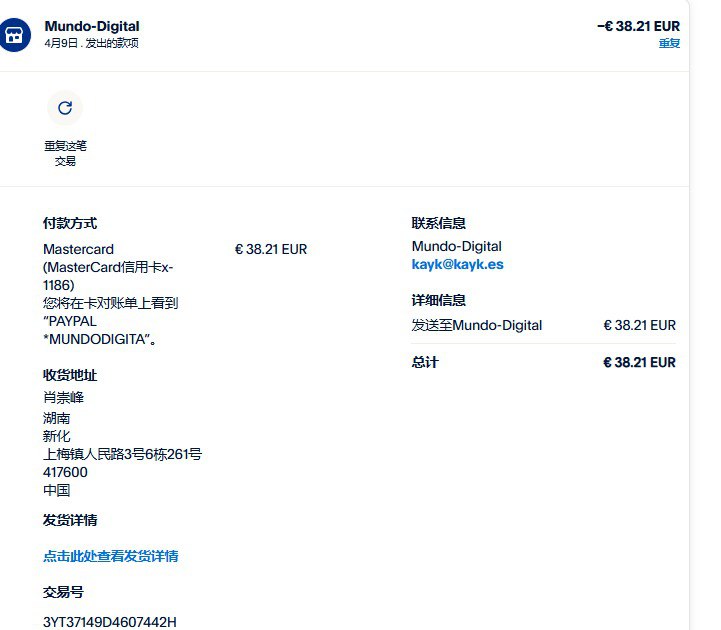Click the header amount −€ 38.21 EUR
Image resolution: width=721 pixels, height=630 pixels.
(638, 26)
